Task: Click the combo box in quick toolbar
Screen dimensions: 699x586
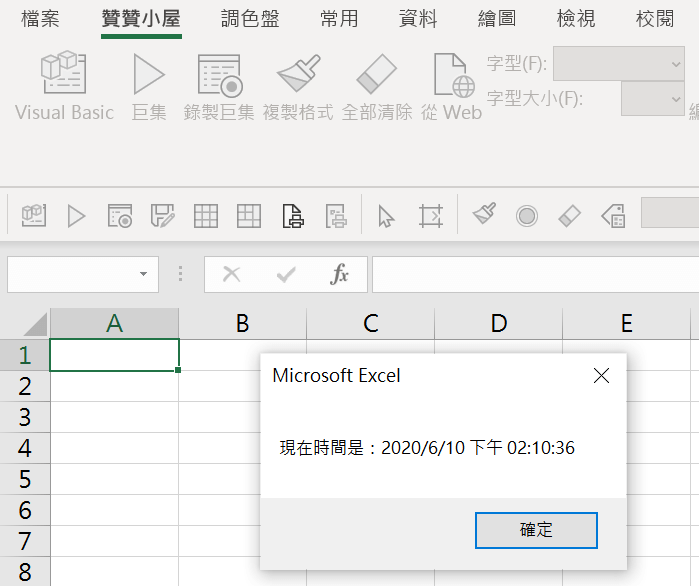Action: (670, 213)
